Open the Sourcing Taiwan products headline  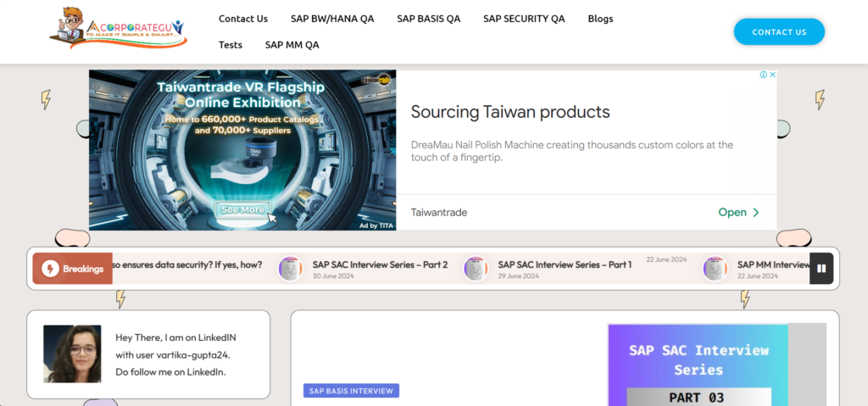[509, 112]
